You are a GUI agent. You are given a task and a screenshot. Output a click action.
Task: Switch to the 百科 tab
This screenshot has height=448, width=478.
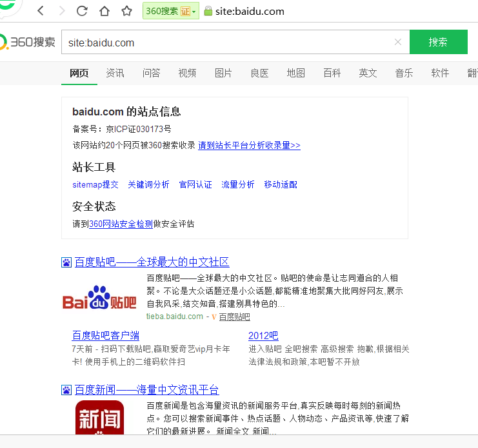pos(332,73)
